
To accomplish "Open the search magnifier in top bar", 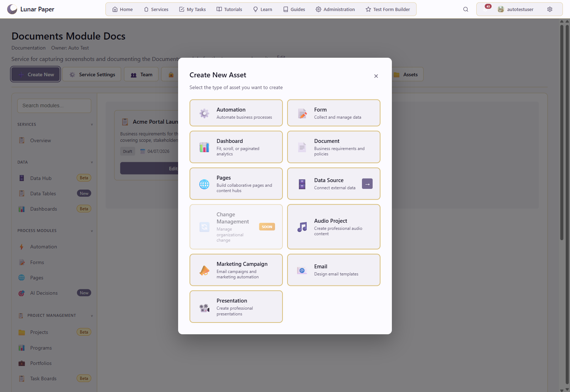I will pyautogui.click(x=466, y=9).
